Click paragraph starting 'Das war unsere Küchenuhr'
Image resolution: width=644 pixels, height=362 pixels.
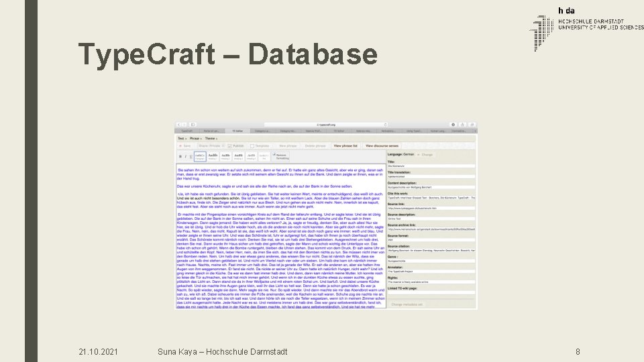click(265, 186)
